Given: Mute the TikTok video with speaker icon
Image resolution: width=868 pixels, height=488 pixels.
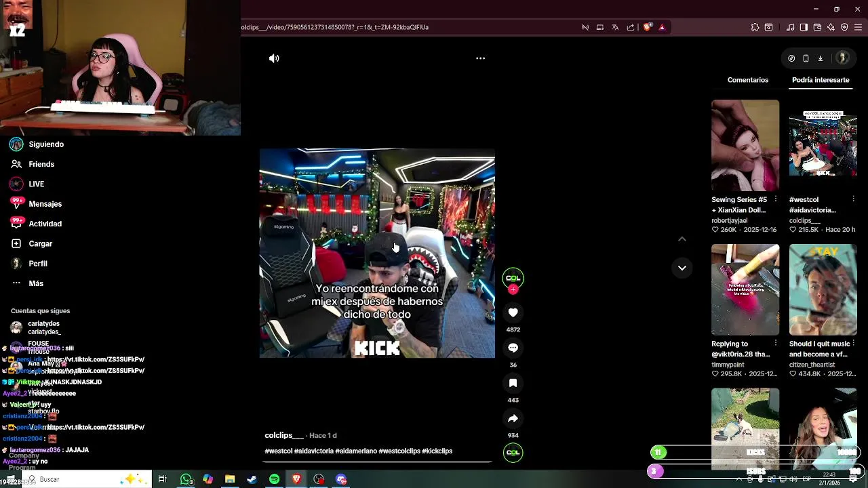Looking at the screenshot, I should (x=274, y=58).
